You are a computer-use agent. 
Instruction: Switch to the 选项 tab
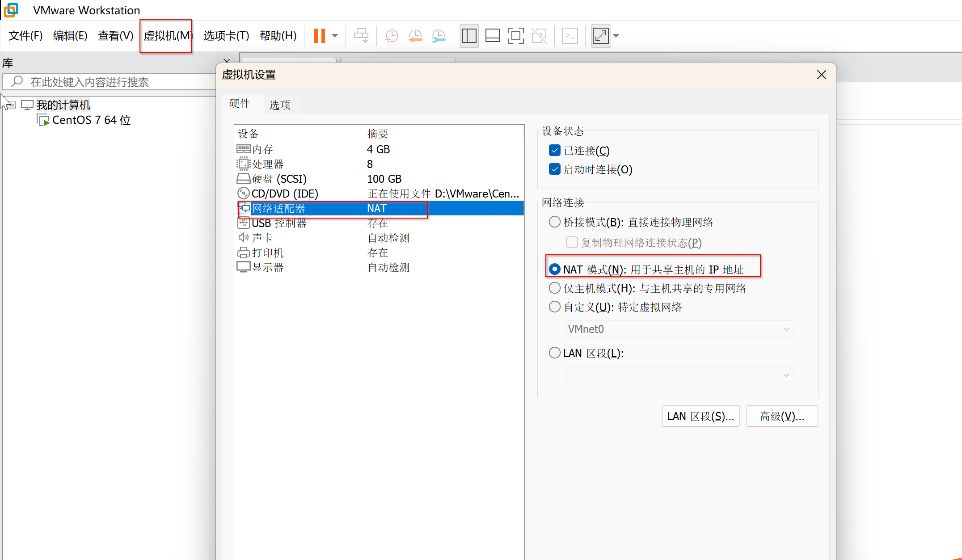[x=280, y=105]
